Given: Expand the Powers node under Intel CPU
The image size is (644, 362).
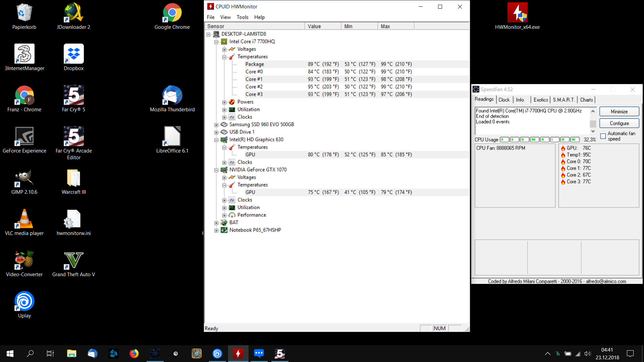Looking at the screenshot, I should coord(224,102).
